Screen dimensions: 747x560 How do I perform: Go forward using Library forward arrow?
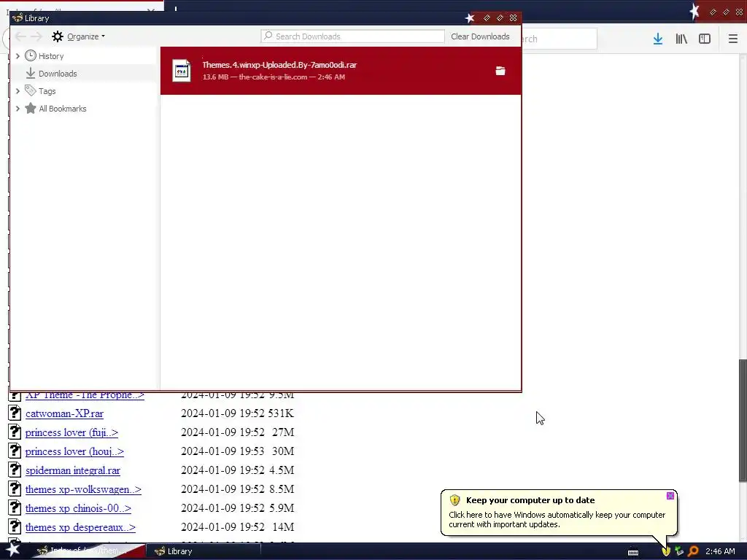pos(36,36)
